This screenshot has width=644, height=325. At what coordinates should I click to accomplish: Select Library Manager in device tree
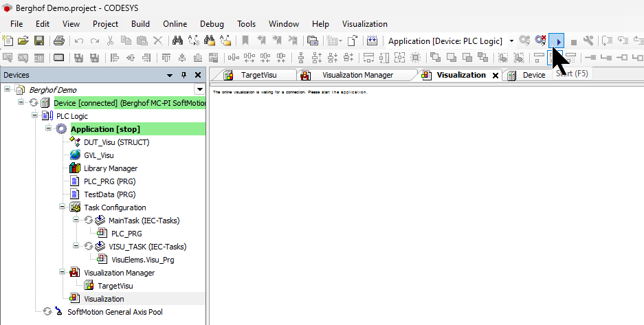(x=111, y=168)
